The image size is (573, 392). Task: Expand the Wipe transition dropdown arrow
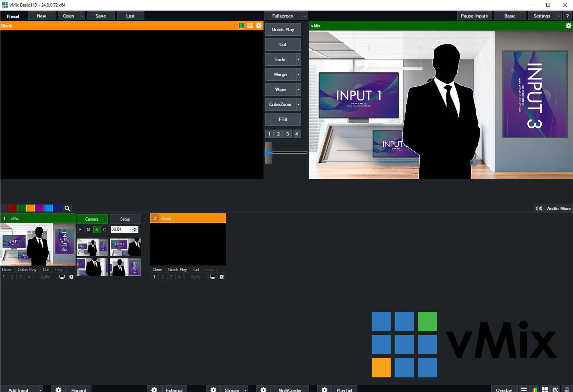pos(298,89)
